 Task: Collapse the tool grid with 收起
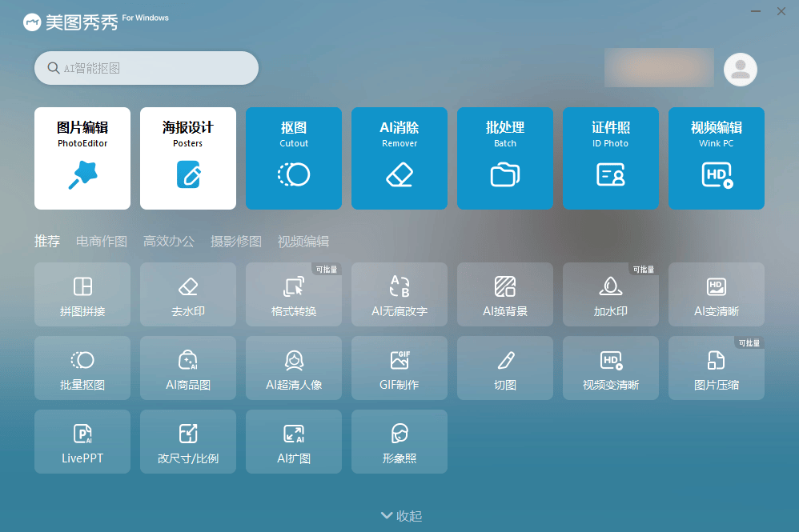coord(400,516)
